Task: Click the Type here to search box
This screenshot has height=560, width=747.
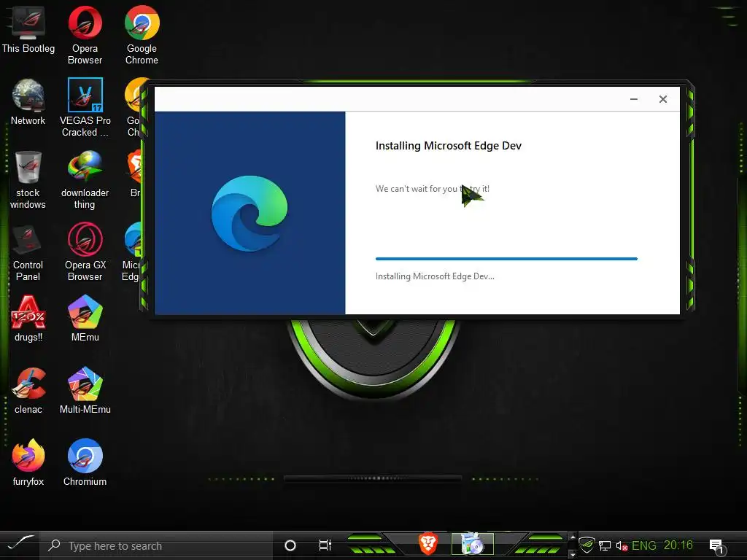Action: (x=158, y=545)
